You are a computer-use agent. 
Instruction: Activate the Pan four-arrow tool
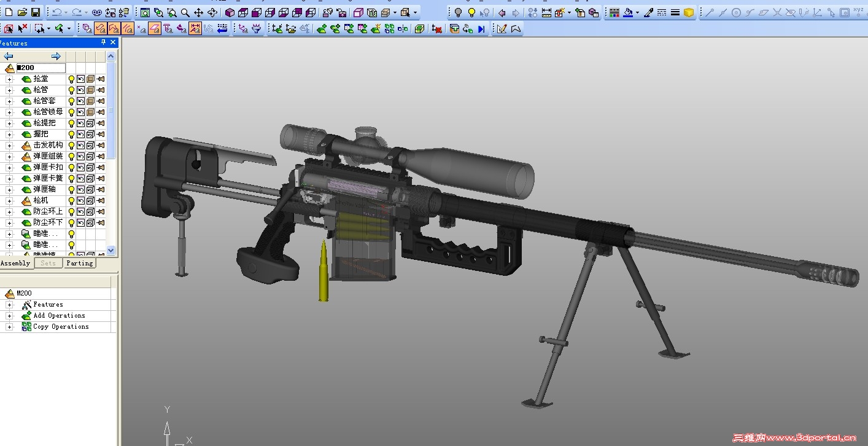tap(198, 12)
